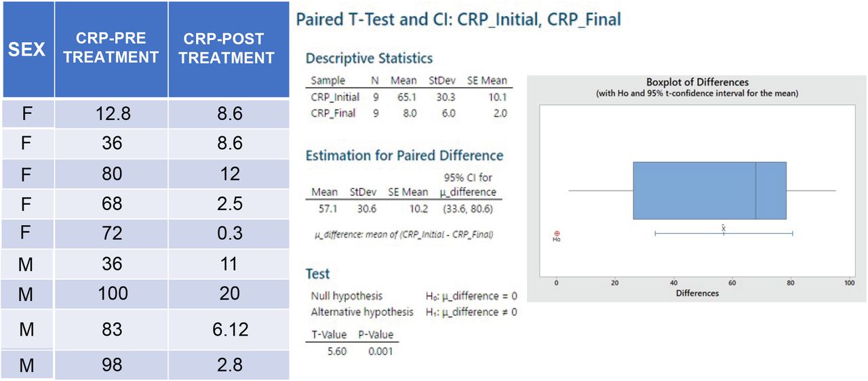Screen dimensions: 868x381
Task: Click the red Ho marker on boxplot
Action: [557, 235]
